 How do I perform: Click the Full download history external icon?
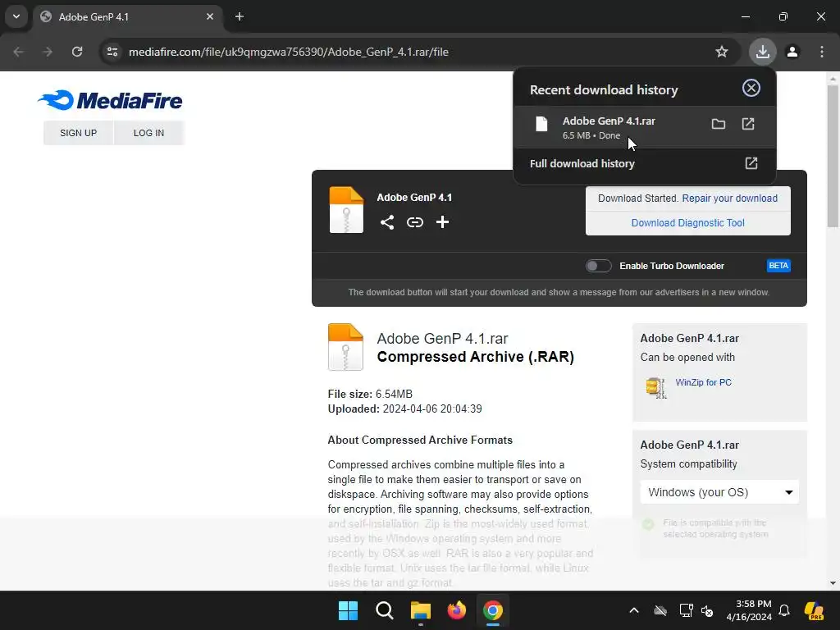751,163
